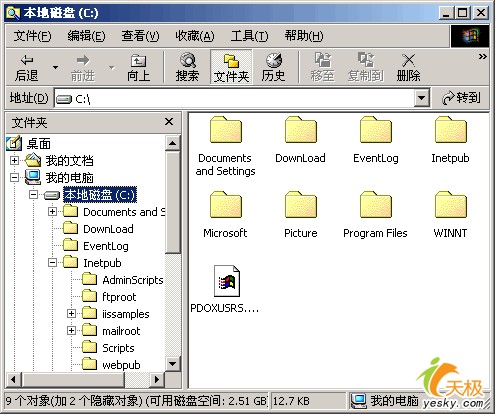
Task: Select EventLog folder in the tree
Action: pyautogui.click(x=106, y=246)
